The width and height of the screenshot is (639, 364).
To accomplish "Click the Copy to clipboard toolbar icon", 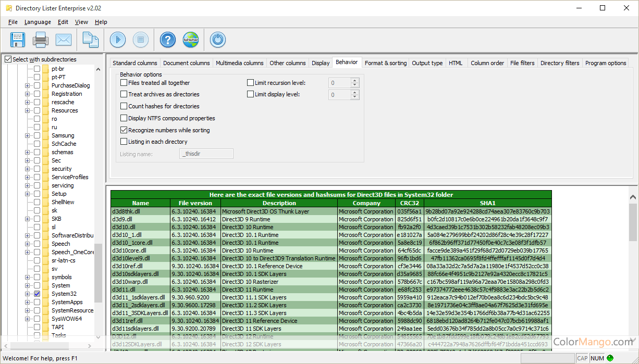I will pyautogui.click(x=91, y=40).
